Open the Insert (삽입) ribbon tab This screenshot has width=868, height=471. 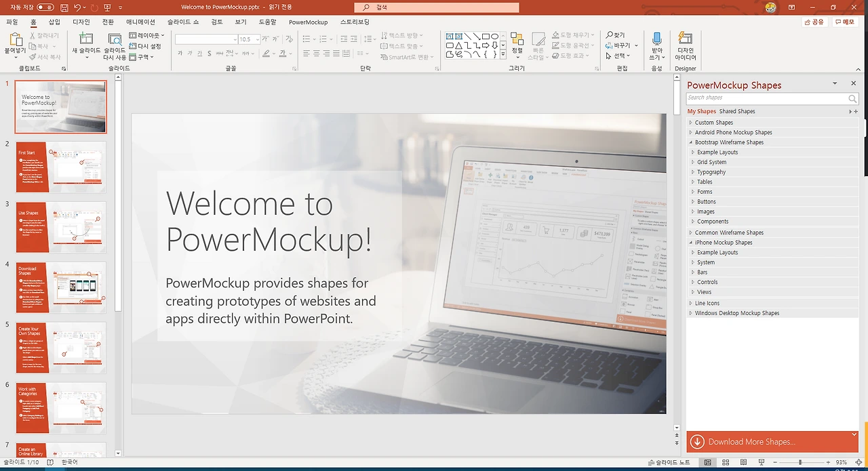[x=54, y=22]
